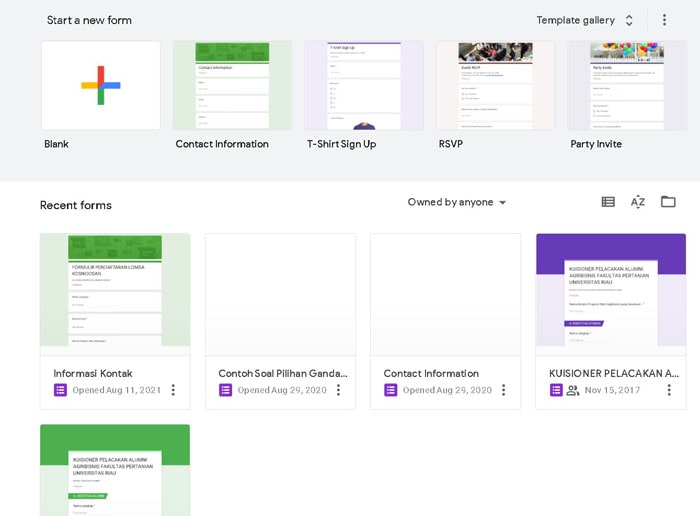The image size is (700, 516).
Task: Open the more options menu beside Template gallery
Action: 664,20
